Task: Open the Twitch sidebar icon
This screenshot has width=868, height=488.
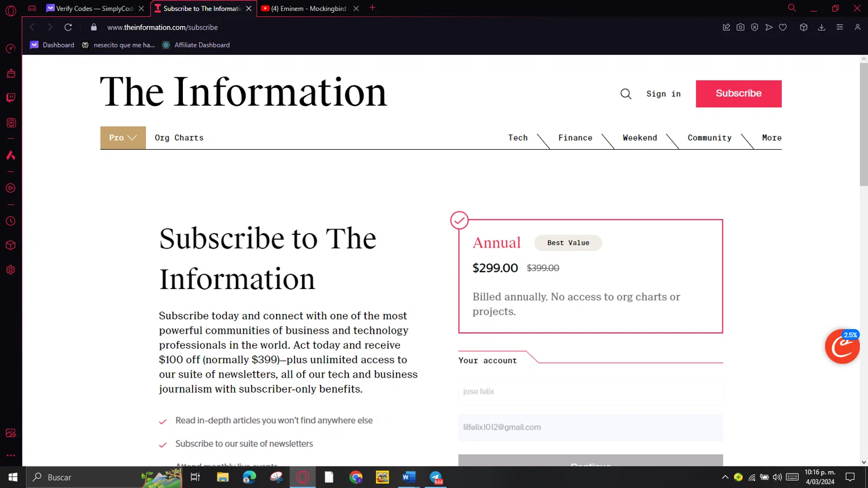Action: coord(10,98)
